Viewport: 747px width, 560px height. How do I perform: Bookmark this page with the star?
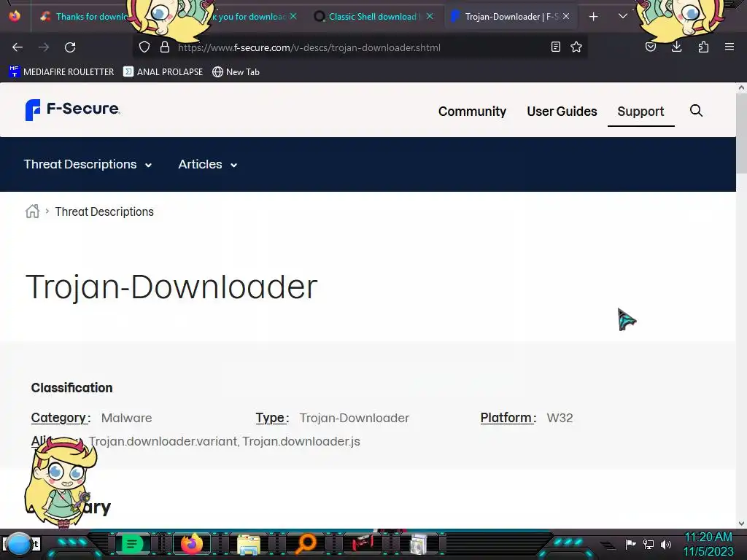click(576, 47)
